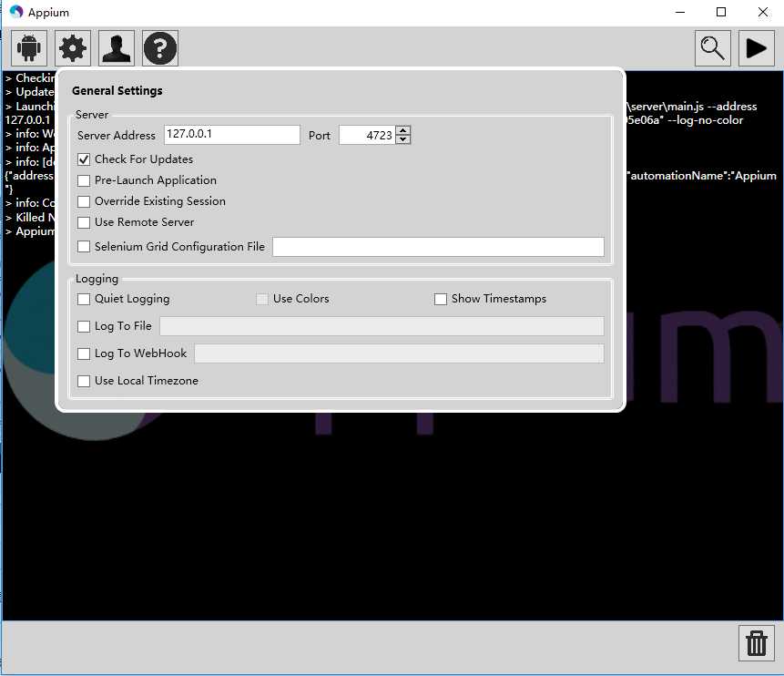This screenshot has height=676, width=784.
Task: Click the Use Colors checkbox
Action: click(x=262, y=299)
